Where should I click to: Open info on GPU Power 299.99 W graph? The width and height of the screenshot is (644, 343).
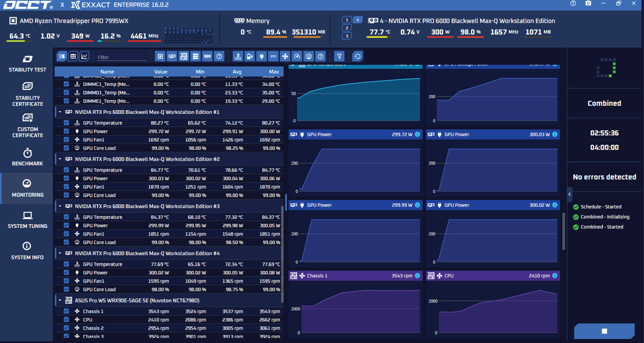[417, 205]
